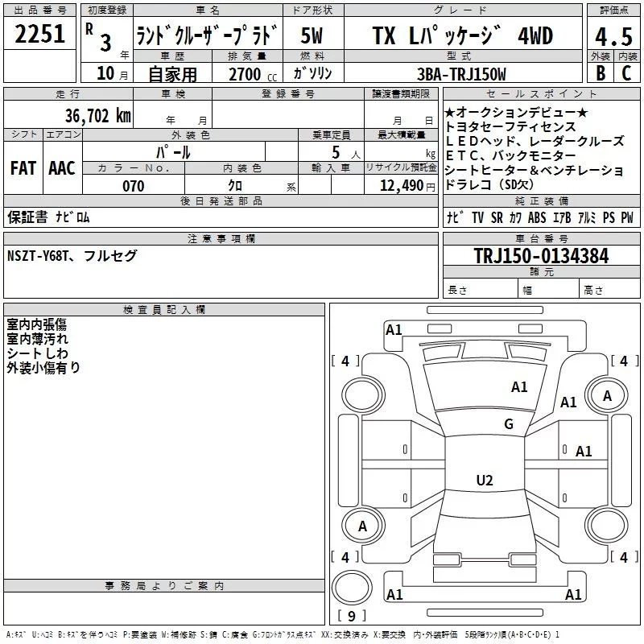
Task: Click the color number 070
Action: [x=134, y=186]
